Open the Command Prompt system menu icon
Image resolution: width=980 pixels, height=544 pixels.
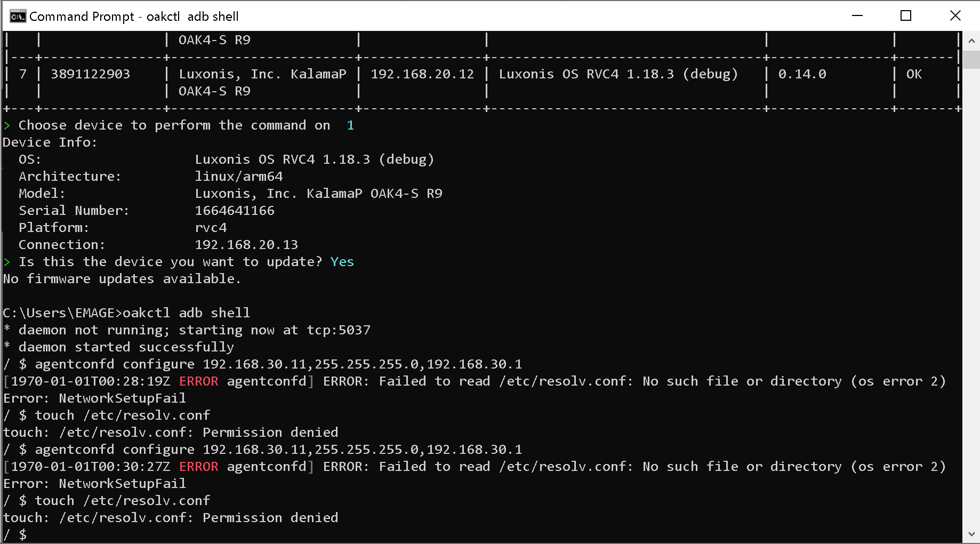[18, 16]
